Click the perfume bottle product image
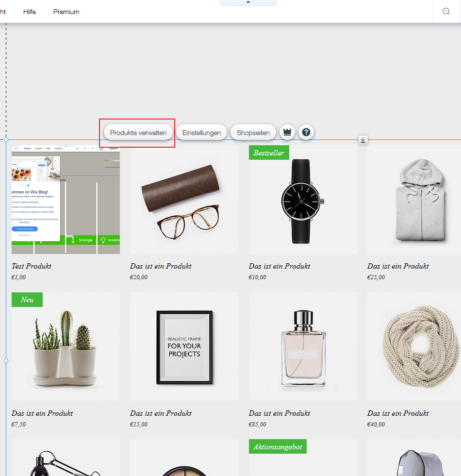 pos(303,347)
